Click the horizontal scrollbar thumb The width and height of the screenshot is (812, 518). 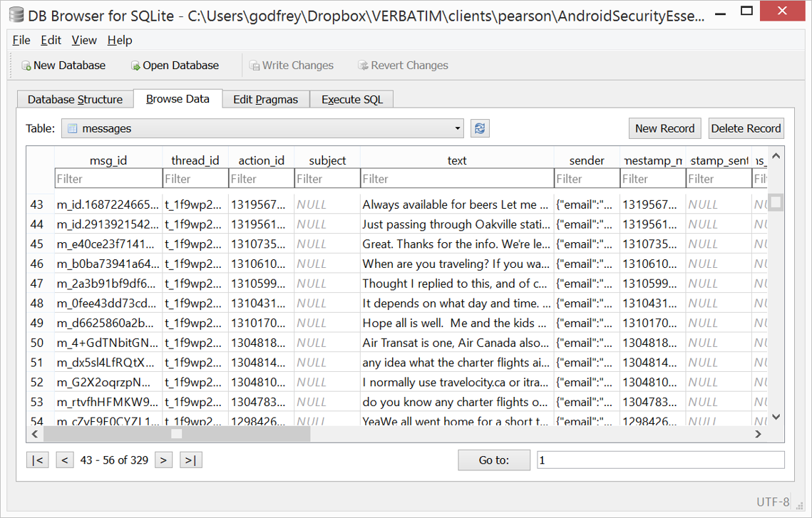(x=177, y=434)
